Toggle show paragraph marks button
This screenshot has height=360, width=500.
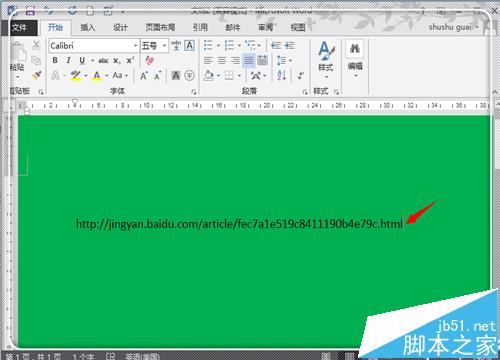(301, 76)
